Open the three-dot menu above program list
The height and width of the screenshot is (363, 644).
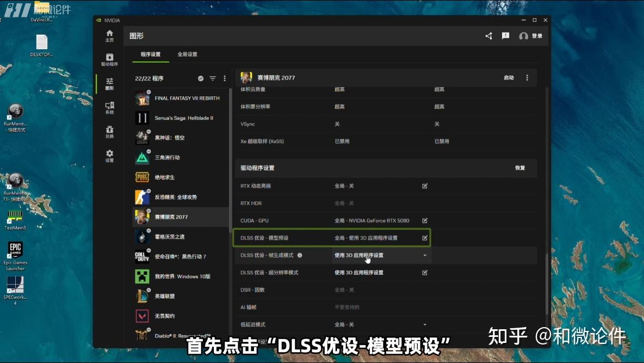tap(224, 78)
